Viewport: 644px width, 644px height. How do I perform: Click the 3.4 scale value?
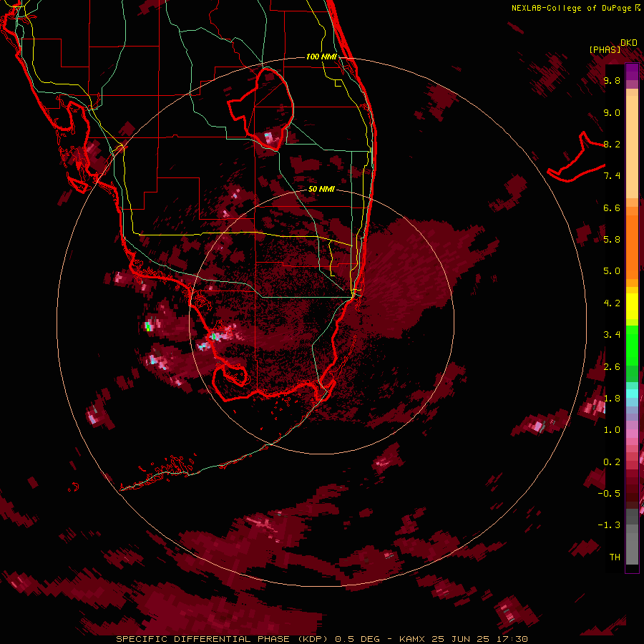[612, 335]
